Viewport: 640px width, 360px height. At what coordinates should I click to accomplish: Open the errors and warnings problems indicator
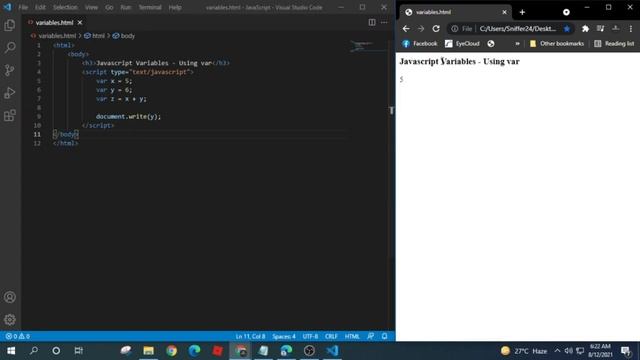pyautogui.click(x=18, y=336)
